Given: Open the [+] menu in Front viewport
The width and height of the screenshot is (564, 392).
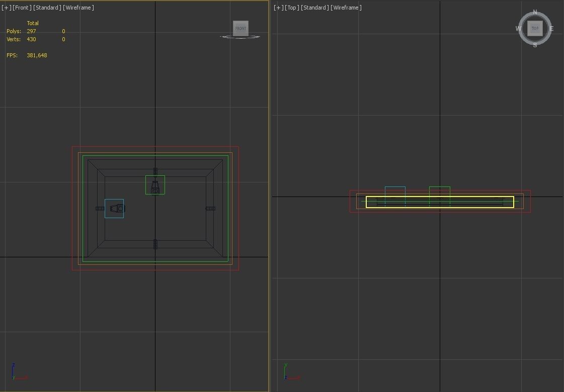Looking at the screenshot, I should click(x=6, y=8).
